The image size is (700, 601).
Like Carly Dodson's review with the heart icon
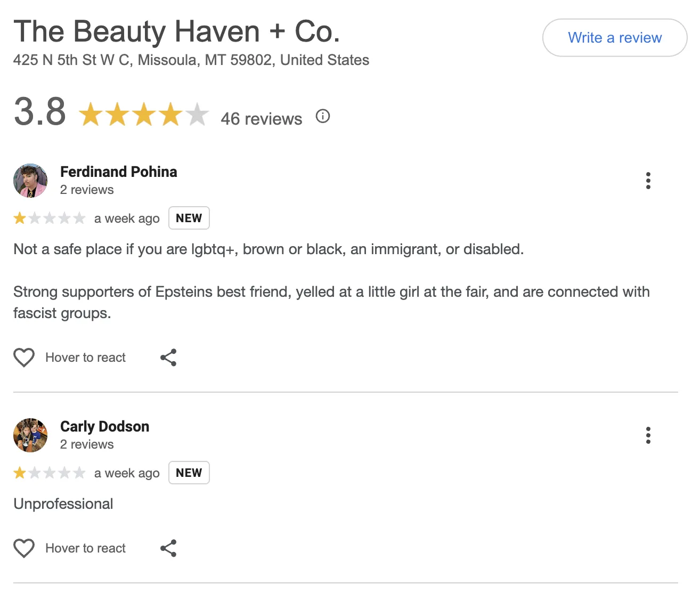click(x=24, y=548)
